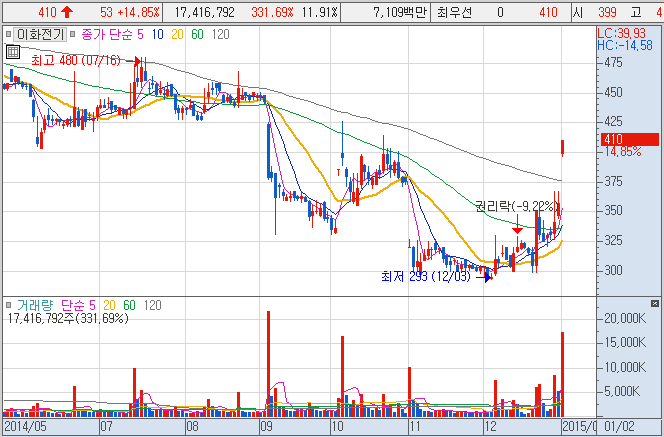Click the 08 month label on the time axis
The width and height of the screenshot is (664, 437).
click(193, 426)
